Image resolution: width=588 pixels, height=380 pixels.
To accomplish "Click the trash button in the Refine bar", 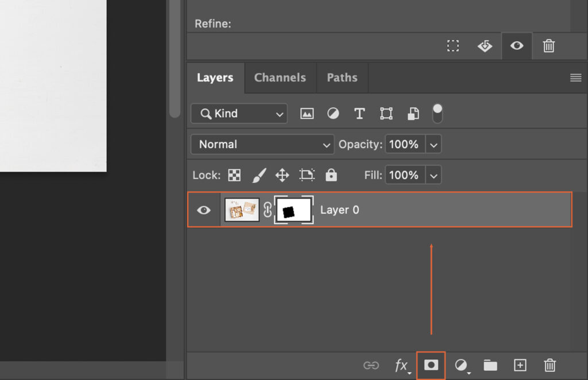I will [549, 46].
